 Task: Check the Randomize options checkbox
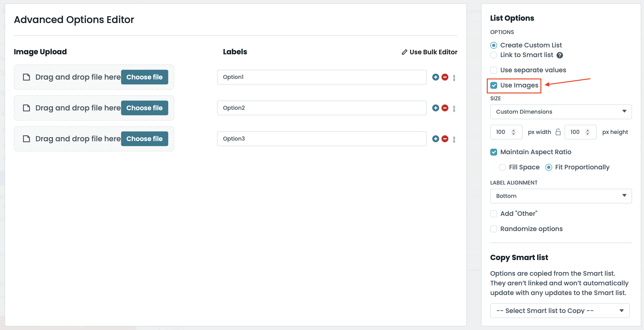point(493,229)
